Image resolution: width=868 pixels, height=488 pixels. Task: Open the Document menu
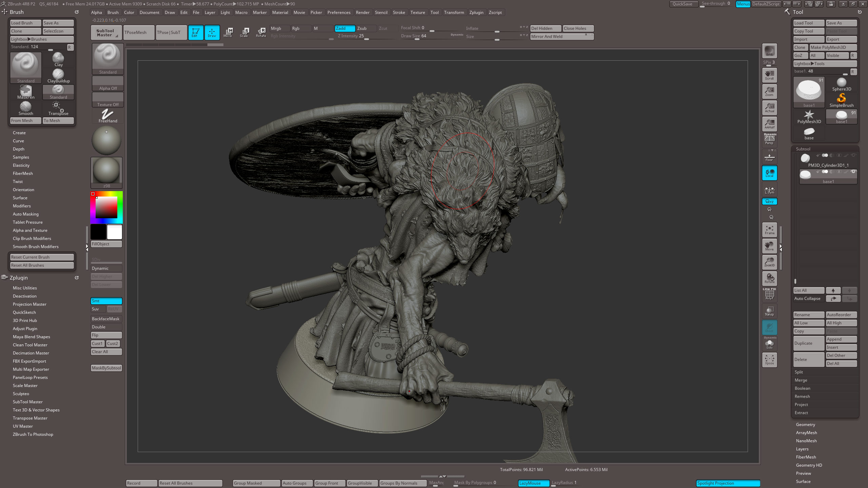[149, 13]
